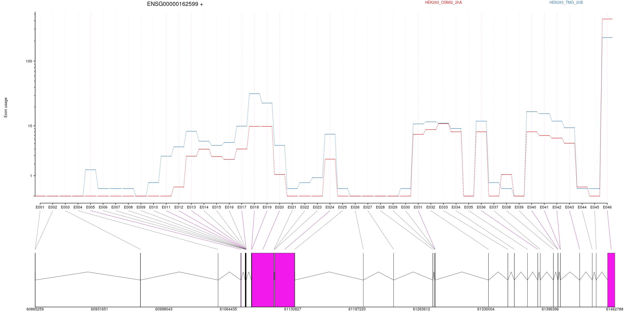Select exon label E025
Viewport: 644px width, 322px height.
(342, 207)
